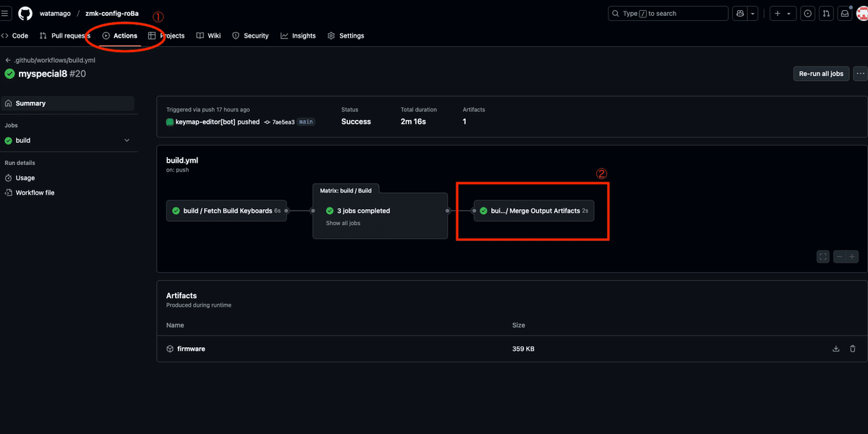The image size is (868, 434).
Task: Fit workflow graph to fullscreen
Action: (x=822, y=256)
